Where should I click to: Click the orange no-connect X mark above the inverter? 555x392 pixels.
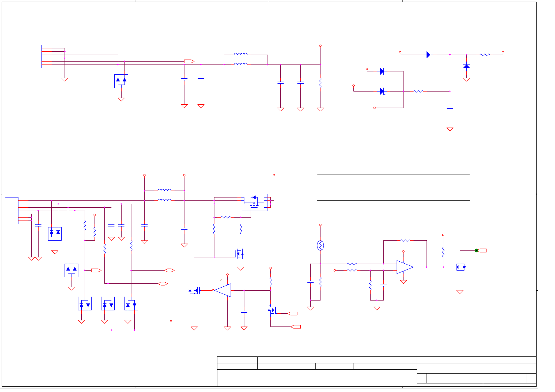[221, 280]
